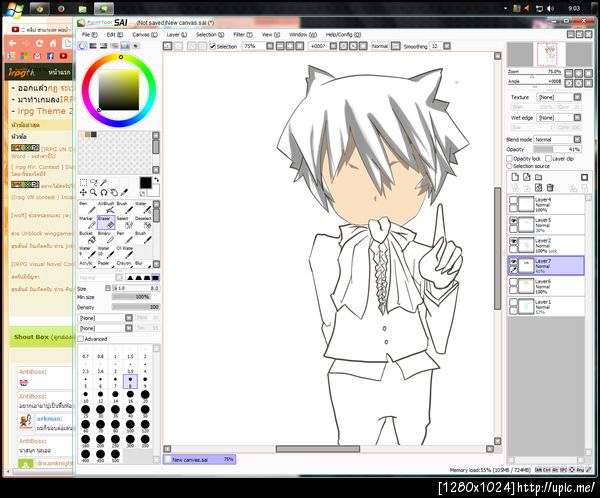Select the Blur tool
This screenshot has width=600, height=498.
pos(143,264)
